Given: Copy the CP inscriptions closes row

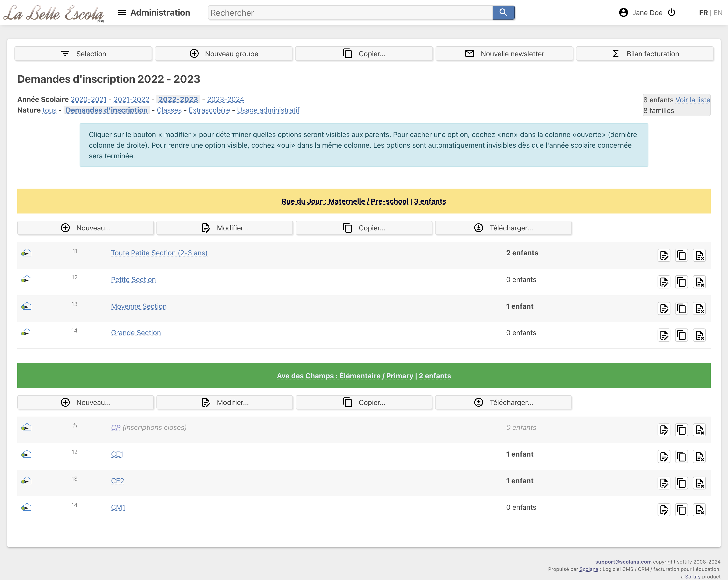Looking at the screenshot, I should (681, 430).
